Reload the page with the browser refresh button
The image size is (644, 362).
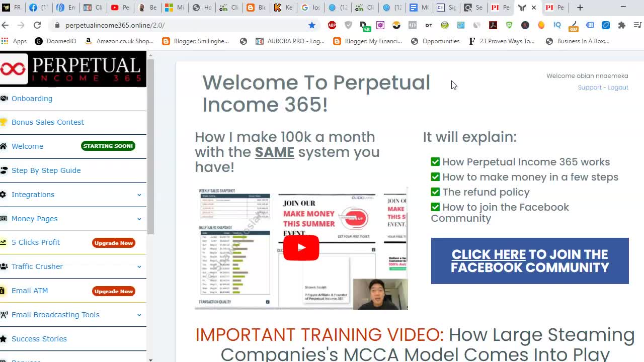point(37,25)
